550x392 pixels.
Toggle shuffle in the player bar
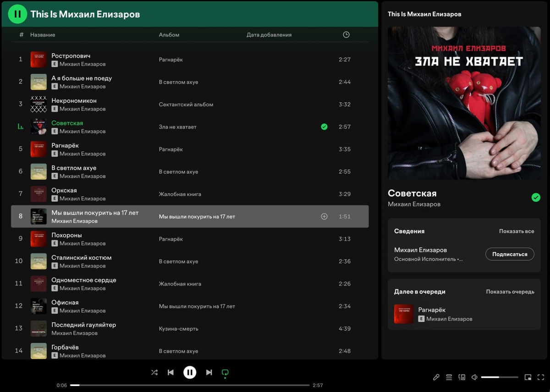click(154, 372)
